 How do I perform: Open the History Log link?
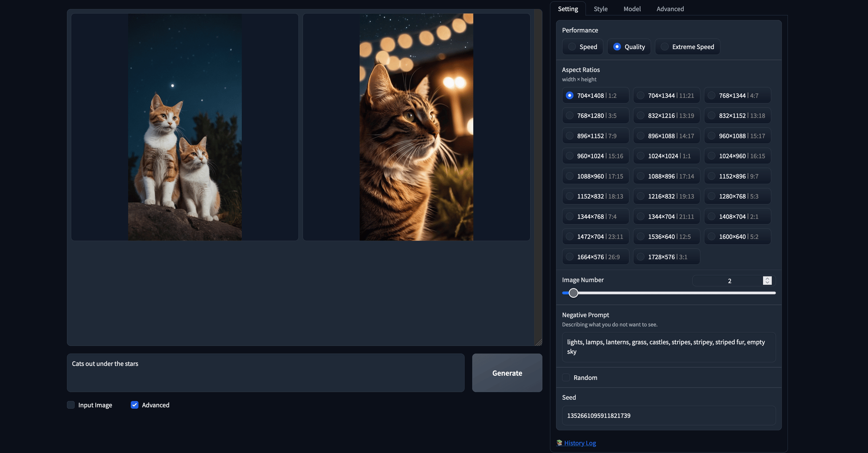click(x=580, y=443)
